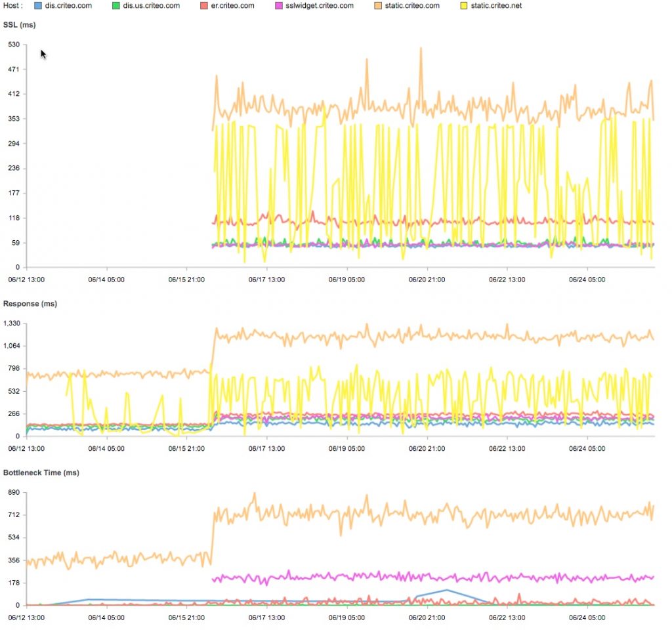Click 06/22 13:00 tick label under Bottleneck chart
The height and width of the screenshot is (630, 672).
507,618
